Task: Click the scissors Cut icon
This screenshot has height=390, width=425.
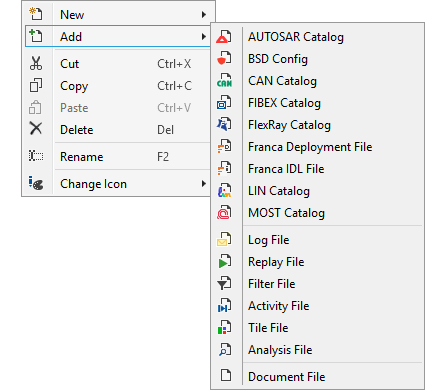Action: point(36,63)
